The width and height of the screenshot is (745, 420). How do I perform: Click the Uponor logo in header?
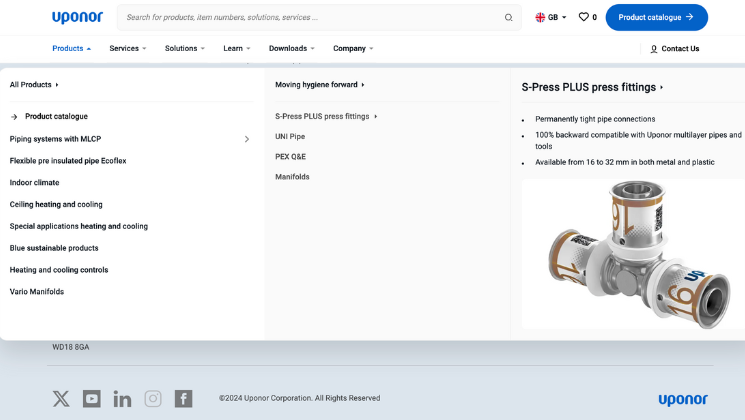point(77,17)
